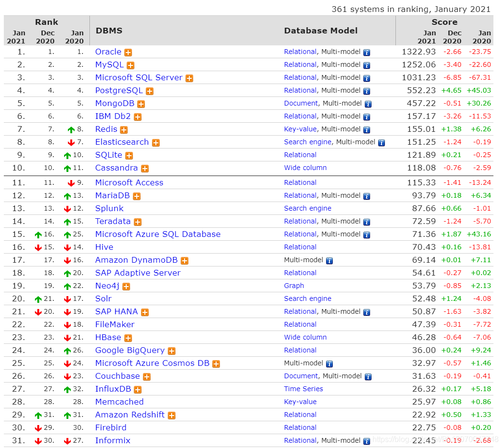The height and width of the screenshot is (448, 503).
Task: Click Time Series link in InfluxDB row
Action: (x=304, y=389)
